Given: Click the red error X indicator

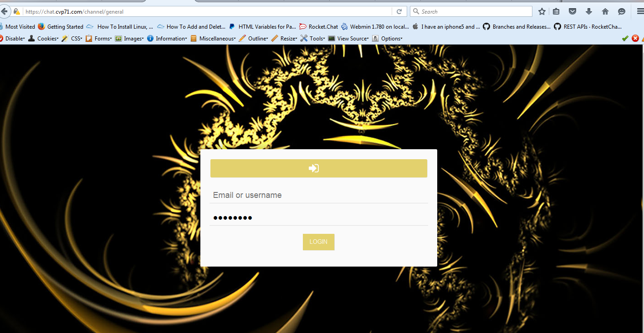Looking at the screenshot, I should [x=635, y=39].
